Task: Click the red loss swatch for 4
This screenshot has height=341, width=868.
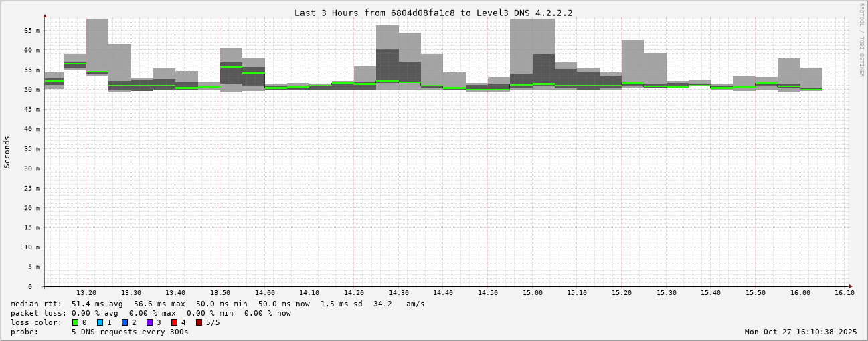Action: click(174, 322)
